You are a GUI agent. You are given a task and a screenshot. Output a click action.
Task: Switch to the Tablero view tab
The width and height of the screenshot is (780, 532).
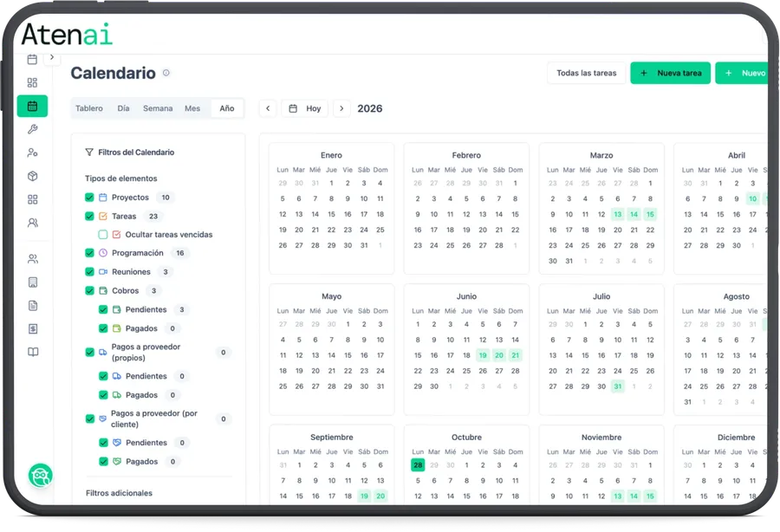pyautogui.click(x=89, y=108)
